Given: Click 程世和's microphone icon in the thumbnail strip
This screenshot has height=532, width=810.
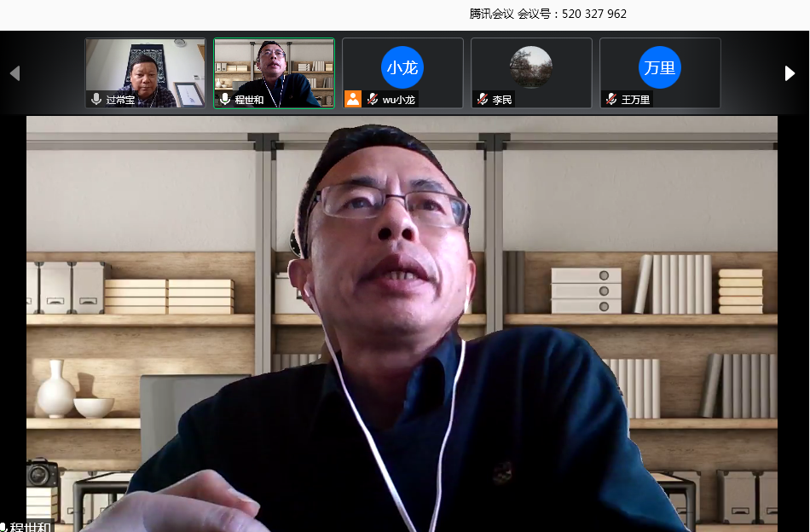Looking at the screenshot, I should click(x=225, y=100).
